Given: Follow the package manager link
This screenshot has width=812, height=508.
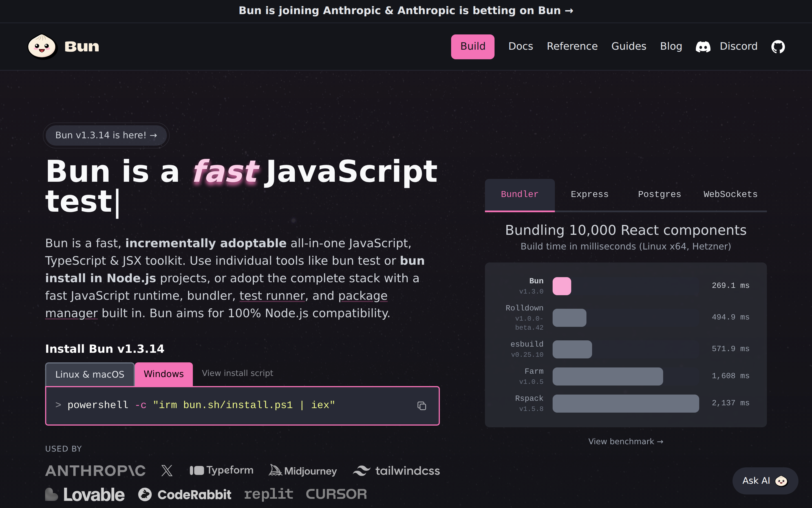Looking at the screenshot, I should 363,296.
